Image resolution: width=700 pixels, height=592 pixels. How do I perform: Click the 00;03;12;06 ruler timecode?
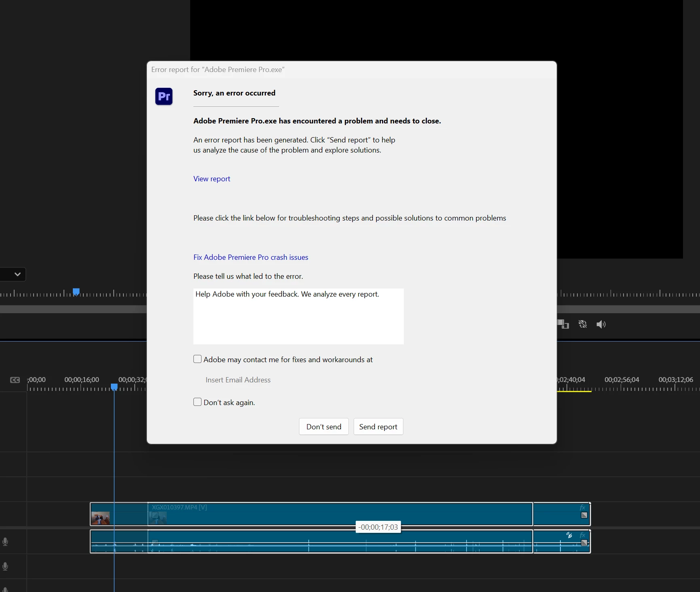click(x=676, y=380)
